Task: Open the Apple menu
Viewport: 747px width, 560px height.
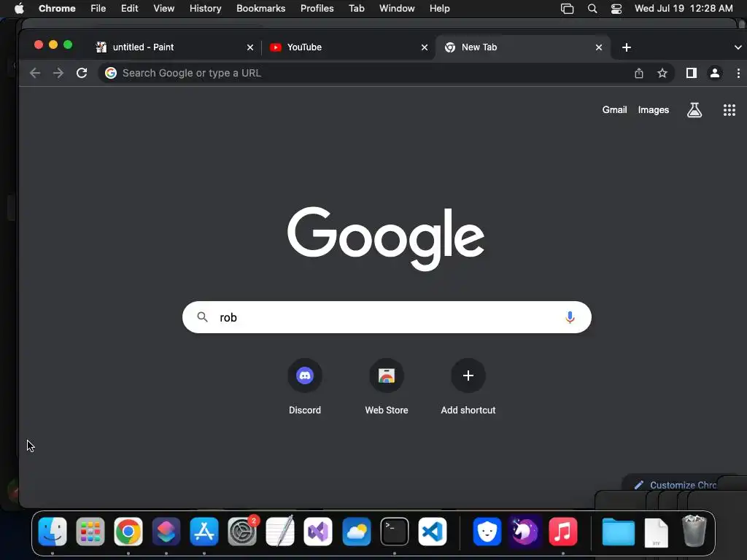Action: tap(19, 8)
